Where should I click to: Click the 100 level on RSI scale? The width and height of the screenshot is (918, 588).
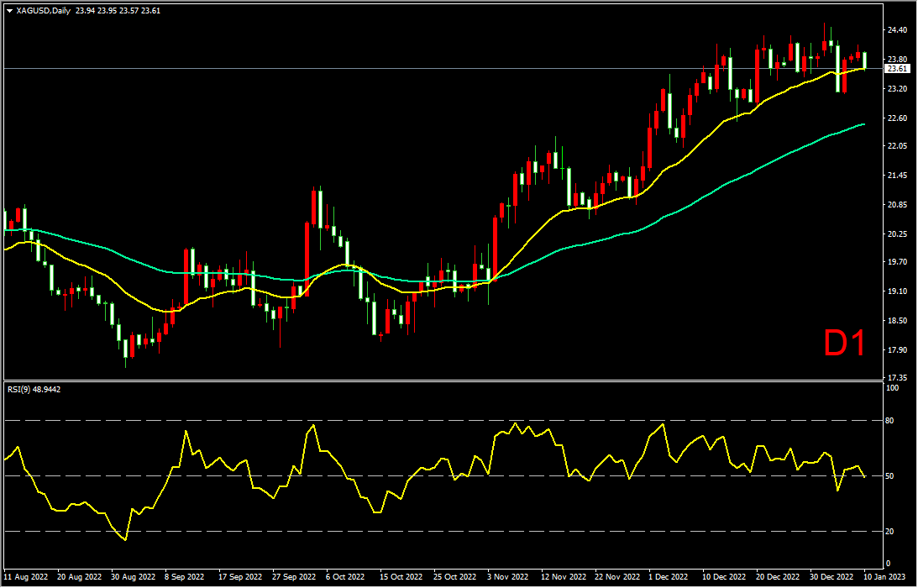tap(893, 388)
